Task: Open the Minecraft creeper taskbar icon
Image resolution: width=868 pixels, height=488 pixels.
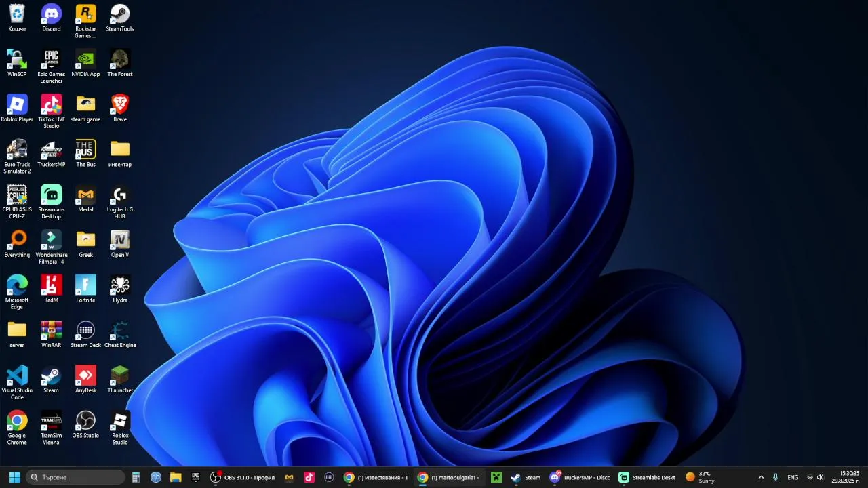Action: tap(496, 477)
